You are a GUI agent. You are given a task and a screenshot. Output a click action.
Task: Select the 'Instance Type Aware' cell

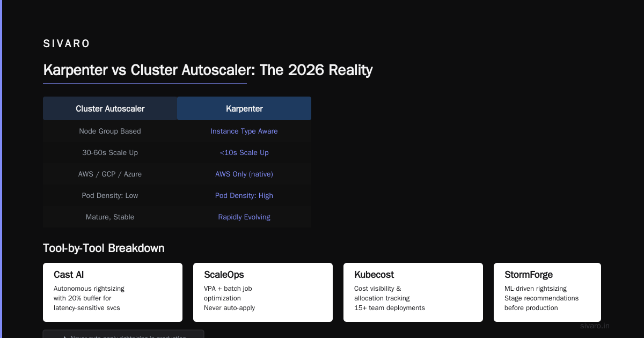(x=244, y=131)
